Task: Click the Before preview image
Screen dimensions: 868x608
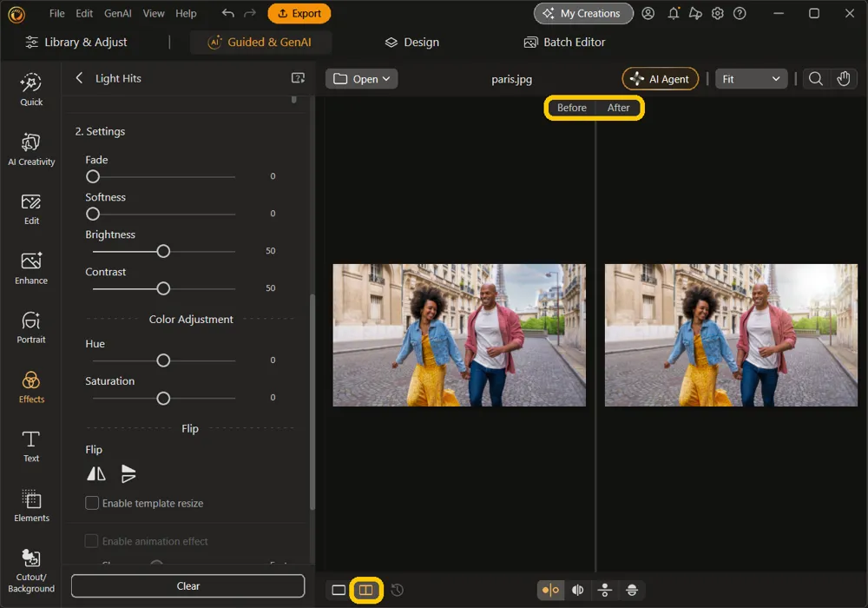Action: coord(459,335)
